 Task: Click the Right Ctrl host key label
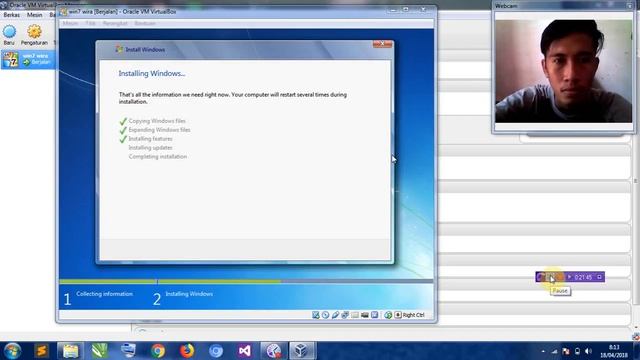[413, 315]
